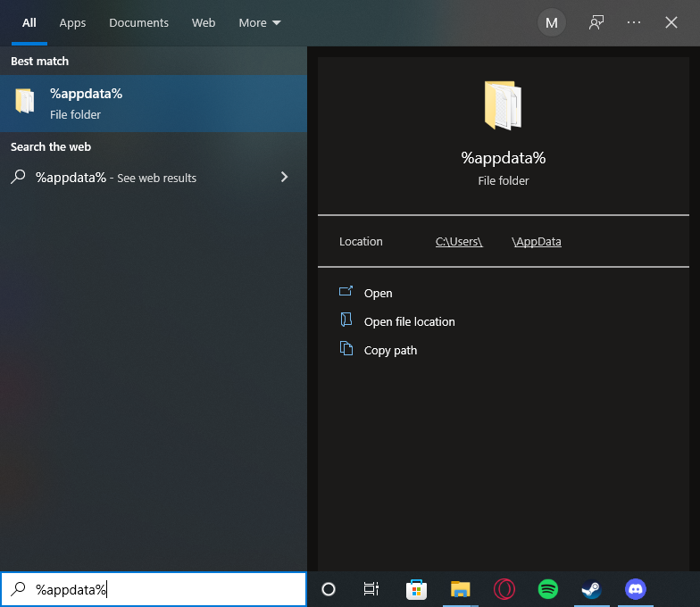Click the large folder icon in preview pane

[x=503, y=105]
